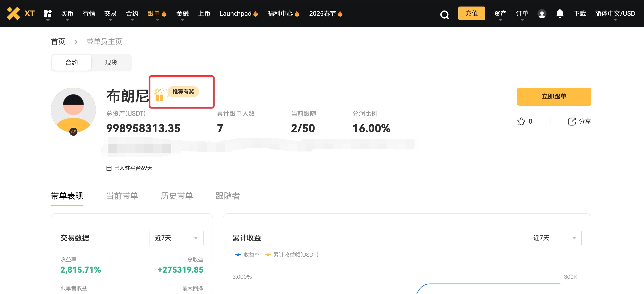Screen dimensions: 644x294
Task: Click the star favorite icon
Action: click(521, 122)
